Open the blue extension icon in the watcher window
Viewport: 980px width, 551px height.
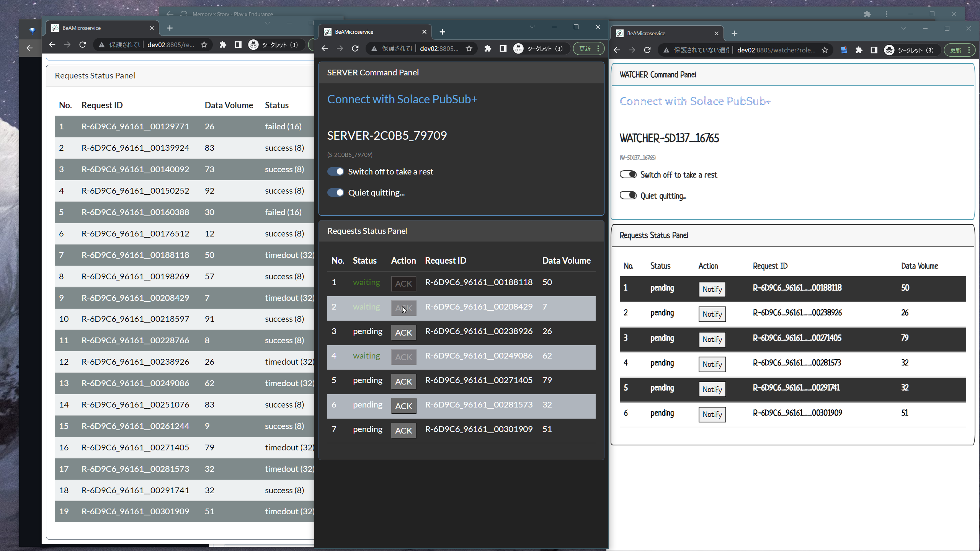coord(844,50)
